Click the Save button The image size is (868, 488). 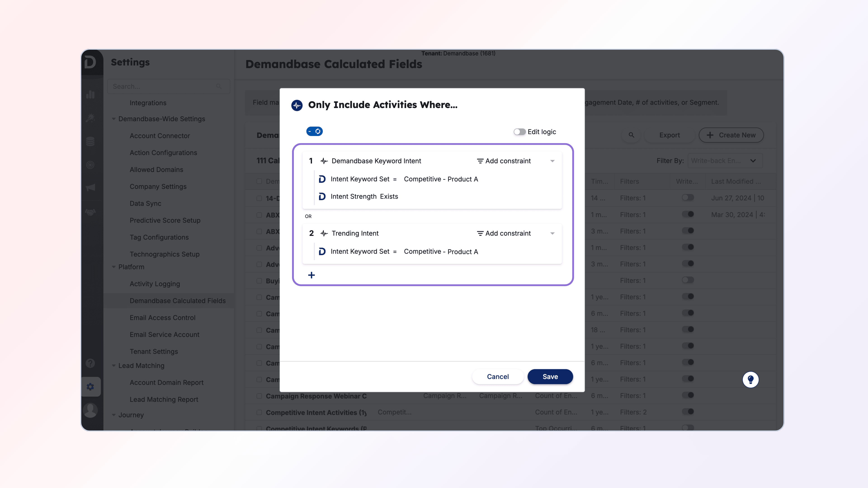(550, 377)
